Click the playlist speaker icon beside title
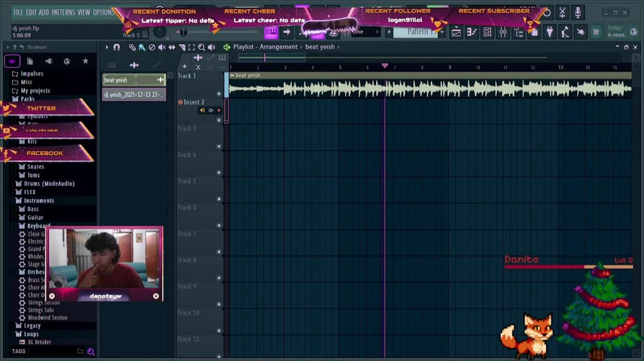The width and height of the screenshot is (644, 361). tap(227, 47)
